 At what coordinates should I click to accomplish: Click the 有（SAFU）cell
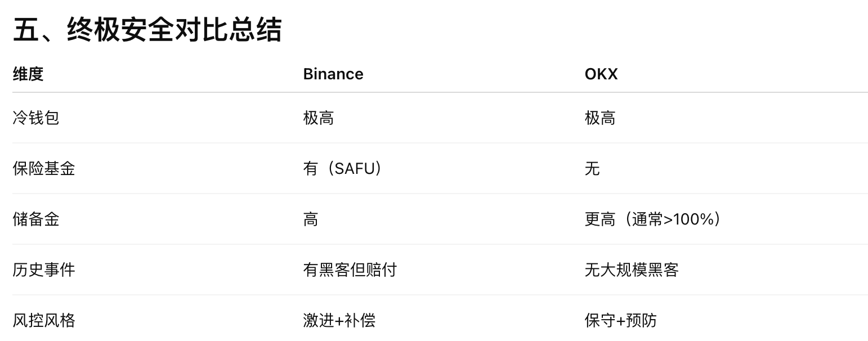pos(343,168)
